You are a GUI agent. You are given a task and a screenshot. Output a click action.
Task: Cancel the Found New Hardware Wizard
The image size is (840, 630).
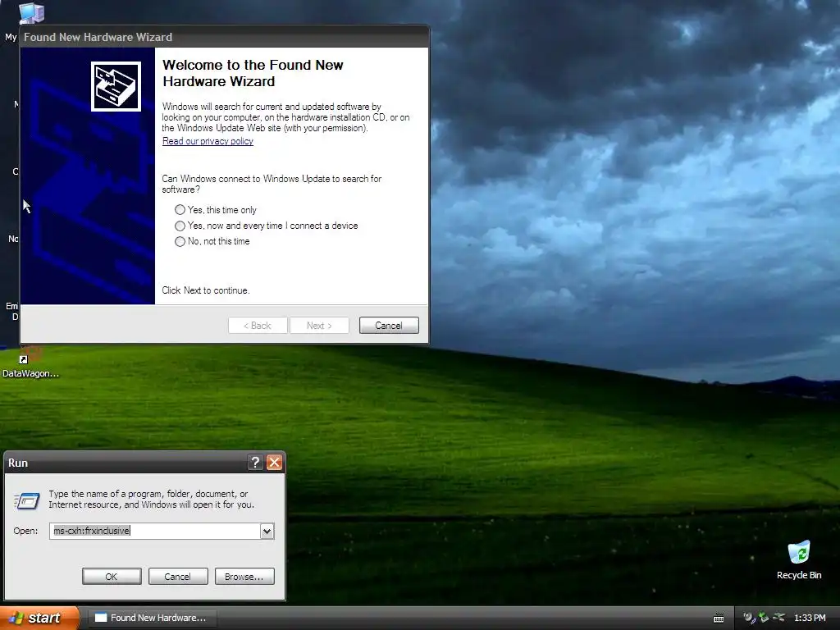click(x=389, y=325)
